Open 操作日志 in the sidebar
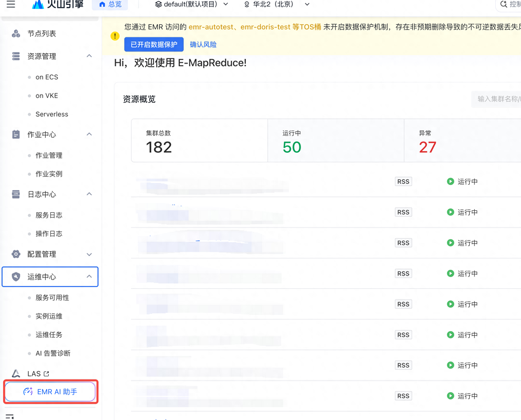The width and height of the screenshot is (521, 420). (49, 234)
